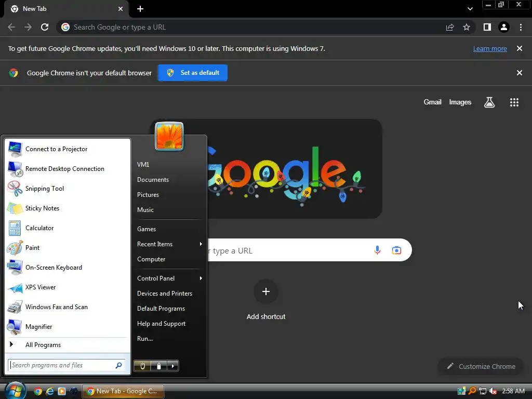Reload the page with the refresh icon
The height and width of the screenshot is (399, 532).
(45, 27)
